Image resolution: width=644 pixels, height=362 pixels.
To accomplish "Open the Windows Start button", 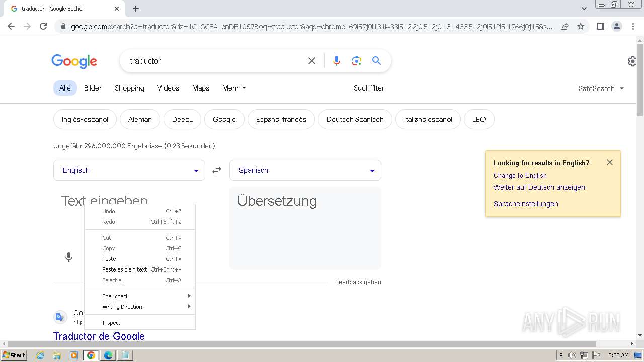I will click(14, 355).
